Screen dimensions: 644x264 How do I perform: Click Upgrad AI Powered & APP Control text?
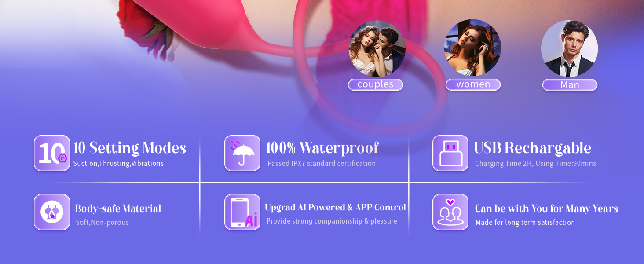coord(335,207)
